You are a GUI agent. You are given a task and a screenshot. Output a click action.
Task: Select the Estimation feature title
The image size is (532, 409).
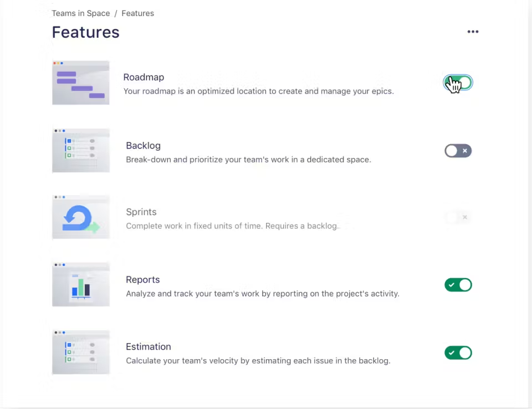tap(149, 347)
